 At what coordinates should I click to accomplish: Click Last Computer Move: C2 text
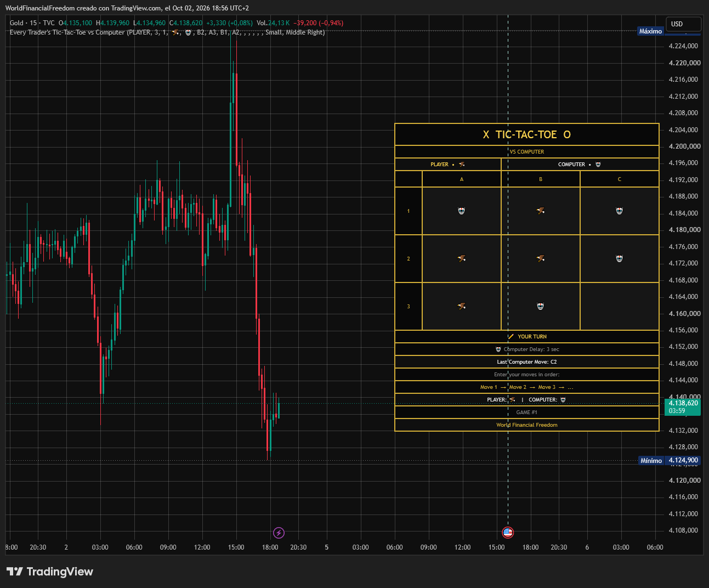(527, 362)
